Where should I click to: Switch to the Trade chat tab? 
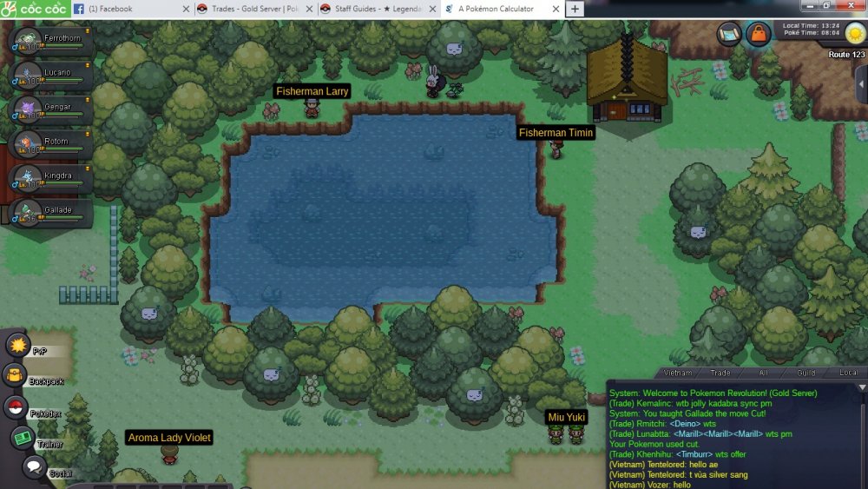720,373
